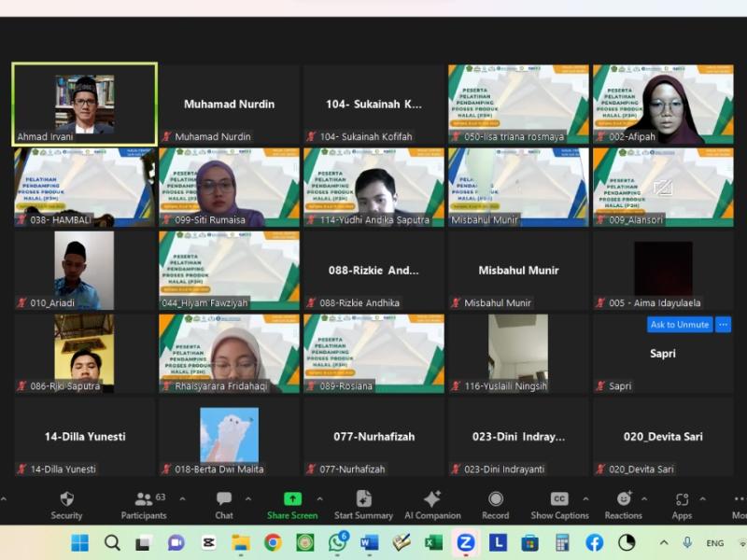The image size is (747, 560).
Task: Expand the chevron next to Chat
Action: click(247, 498)
